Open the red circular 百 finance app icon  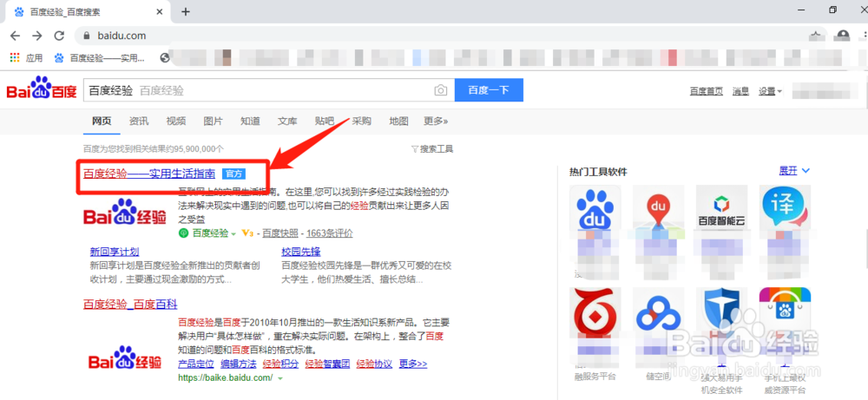coord(595,312)
